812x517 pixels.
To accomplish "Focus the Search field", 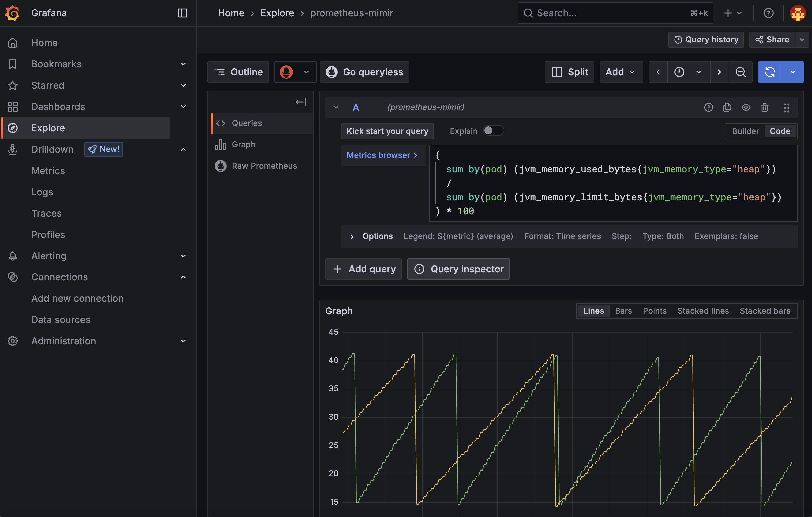I will pyautogui.click(x=615, y=13).
